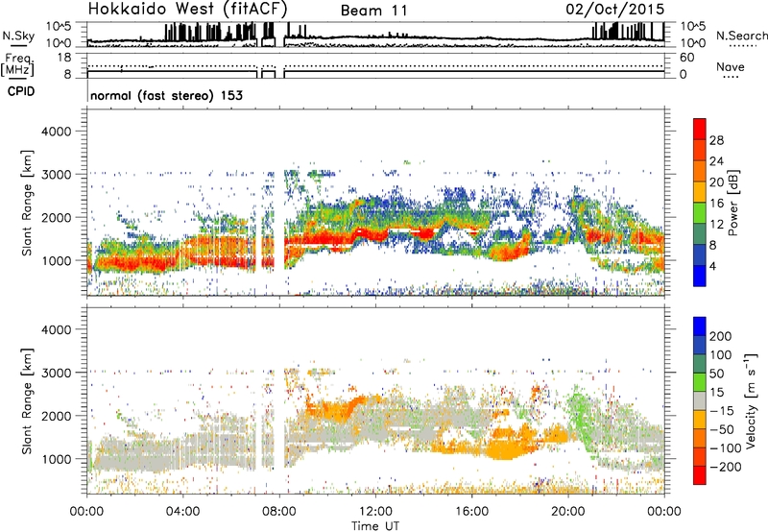Click the '60' Nave axis tick label

point(686,58)
